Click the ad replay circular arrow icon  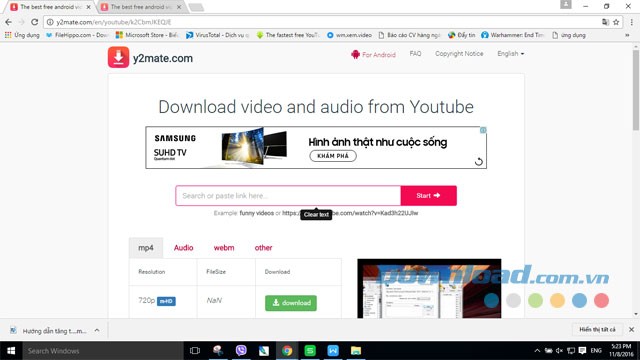(x=479, y=162)
